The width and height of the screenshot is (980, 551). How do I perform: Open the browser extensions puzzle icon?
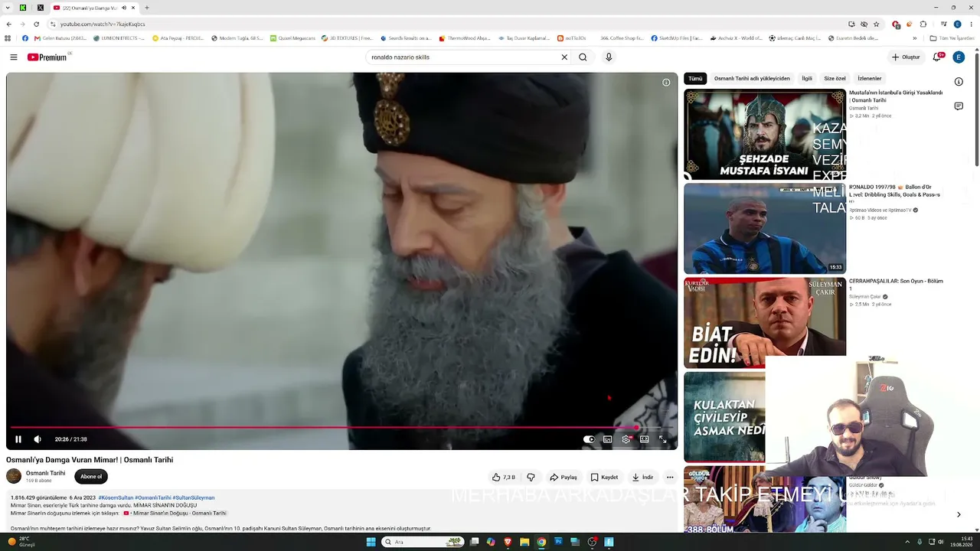coord(923,24)
